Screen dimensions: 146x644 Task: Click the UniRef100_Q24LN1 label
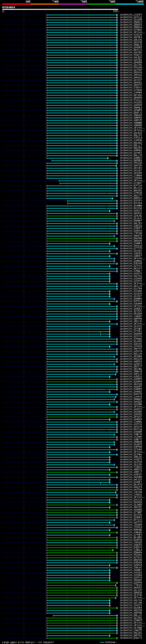(131, 216)
